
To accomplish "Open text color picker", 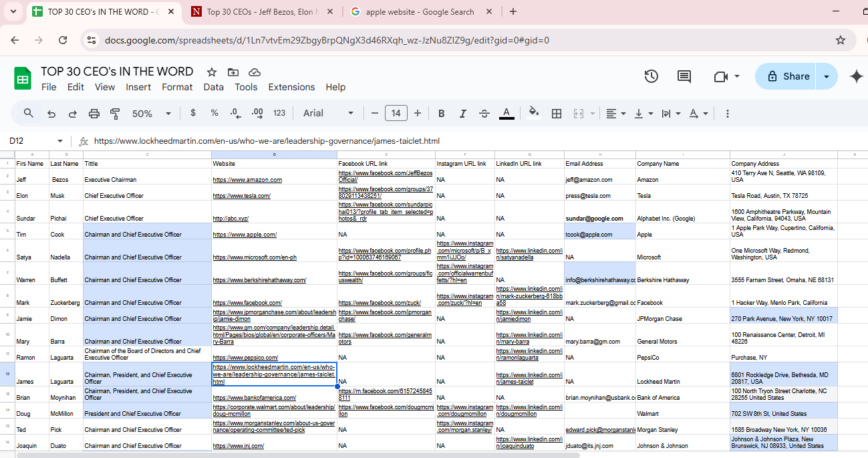I will pyautogui.click(x=507, y=113).
